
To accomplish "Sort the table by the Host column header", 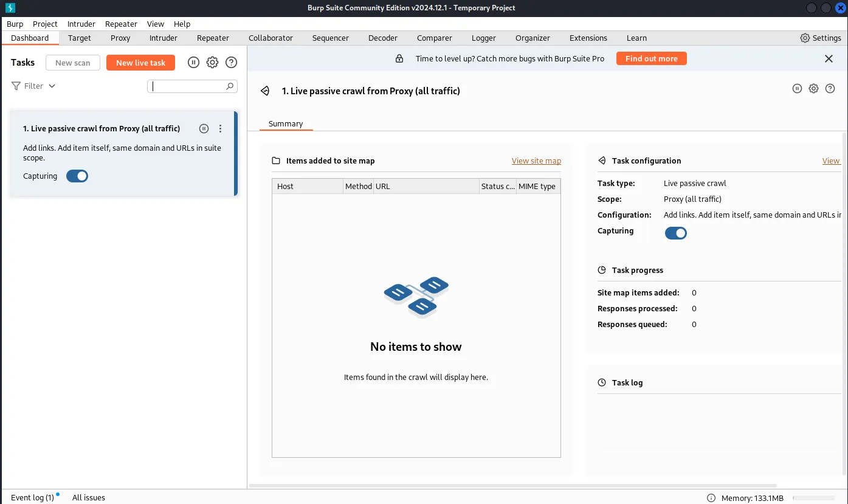I will point(308,187).
